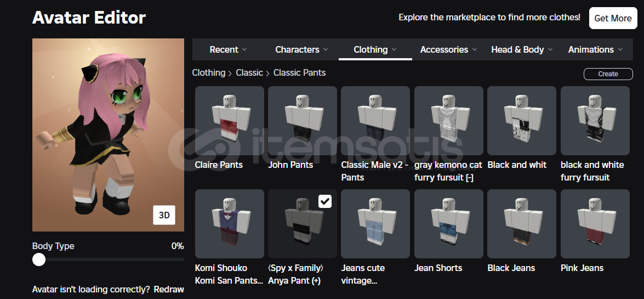Click the avatar preview image

pyautogui.click(x=108, y=135)
